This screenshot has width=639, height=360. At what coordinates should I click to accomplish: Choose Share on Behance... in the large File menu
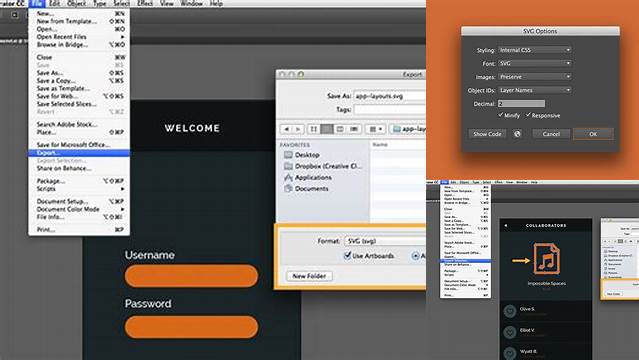point(79,168)
